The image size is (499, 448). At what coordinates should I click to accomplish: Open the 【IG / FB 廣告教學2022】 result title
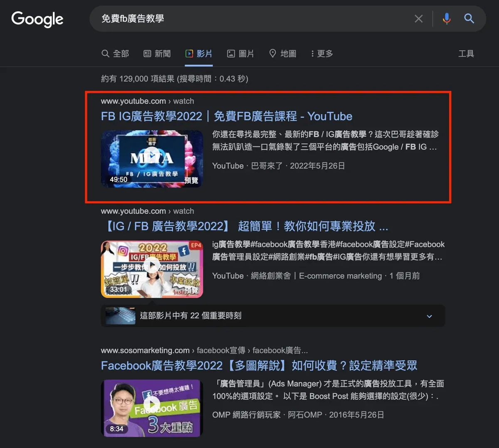point(245,226)
